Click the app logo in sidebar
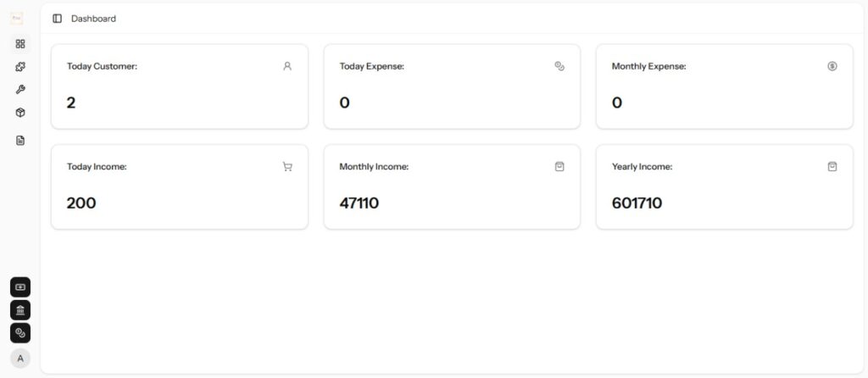The width and height of the screenshot is (868, 378). 17,18
